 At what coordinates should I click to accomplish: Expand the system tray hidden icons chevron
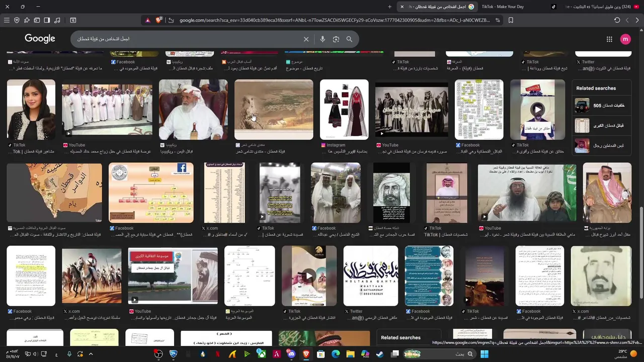point(91,354)
